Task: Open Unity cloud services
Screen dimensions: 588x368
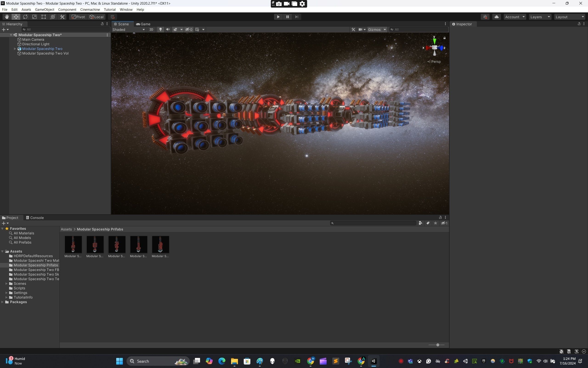Action: (496, 17)
